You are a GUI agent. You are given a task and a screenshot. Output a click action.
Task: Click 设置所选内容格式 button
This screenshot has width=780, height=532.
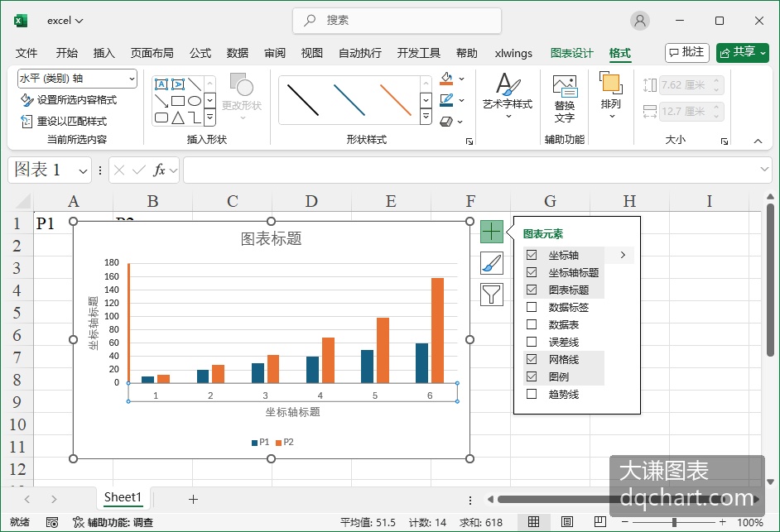(x=69, y=100)
